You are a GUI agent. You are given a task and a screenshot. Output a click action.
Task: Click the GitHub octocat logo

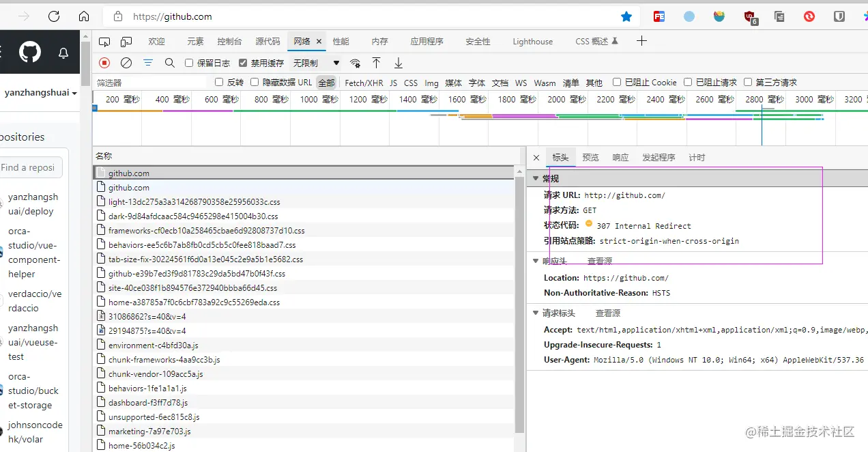pyautogui.click(x=30, y=53)
